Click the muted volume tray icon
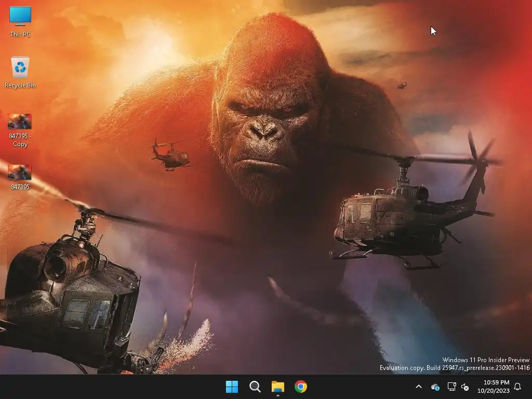 [465, 387]
